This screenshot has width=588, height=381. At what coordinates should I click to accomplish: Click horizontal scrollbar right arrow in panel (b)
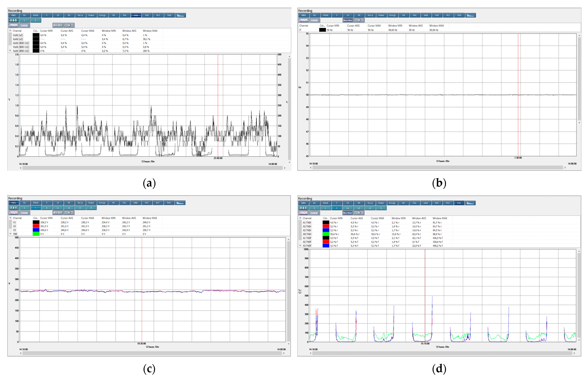[x=565, y=167]
